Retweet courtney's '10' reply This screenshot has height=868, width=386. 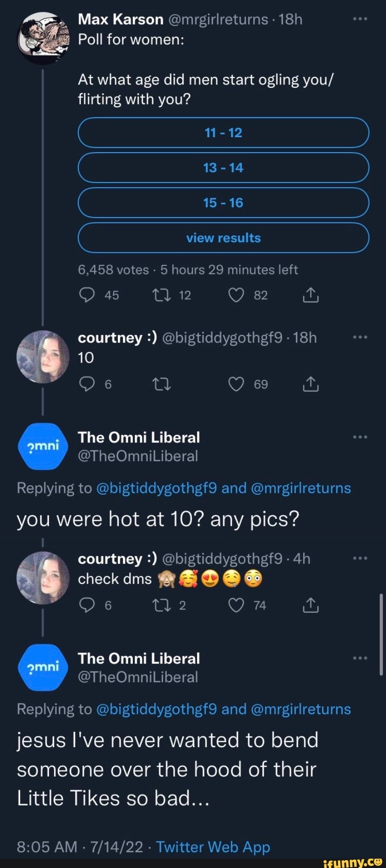pyautogui.click(x=162, y=384)
